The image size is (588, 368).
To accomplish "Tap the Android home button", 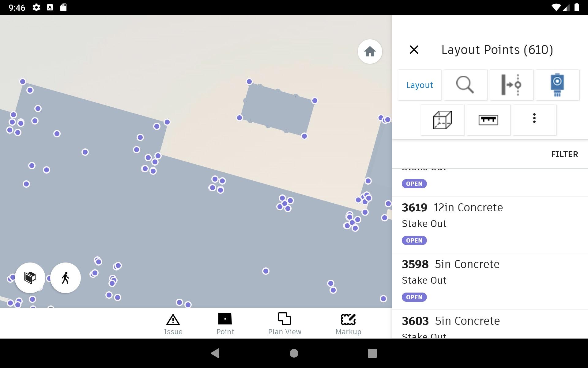I will tap(294, 353).
